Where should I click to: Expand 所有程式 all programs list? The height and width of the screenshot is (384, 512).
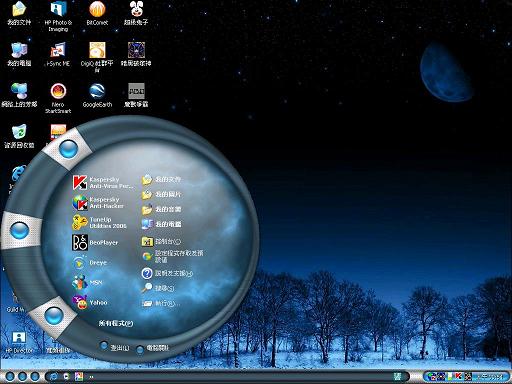click(x=116, y=323)
